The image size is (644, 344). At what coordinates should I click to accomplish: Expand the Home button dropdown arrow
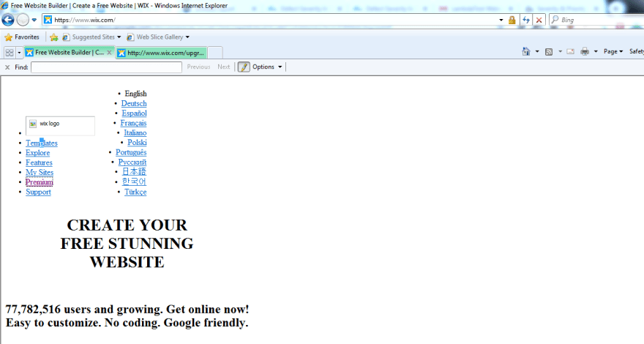(537, 52)
